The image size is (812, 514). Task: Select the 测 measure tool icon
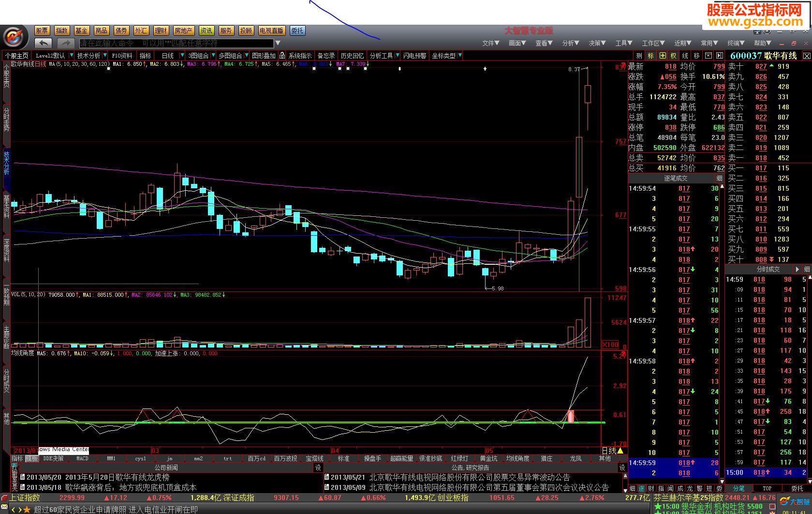(639, 56)
